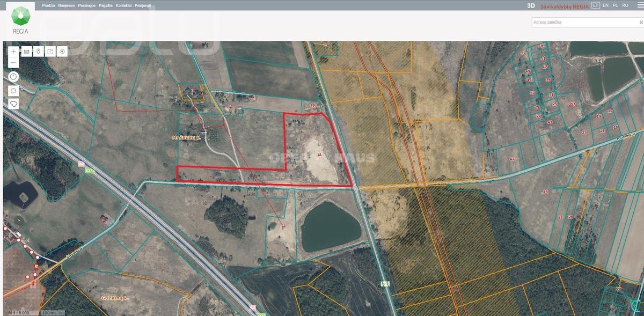Switch language to EN

coord(605,5)
